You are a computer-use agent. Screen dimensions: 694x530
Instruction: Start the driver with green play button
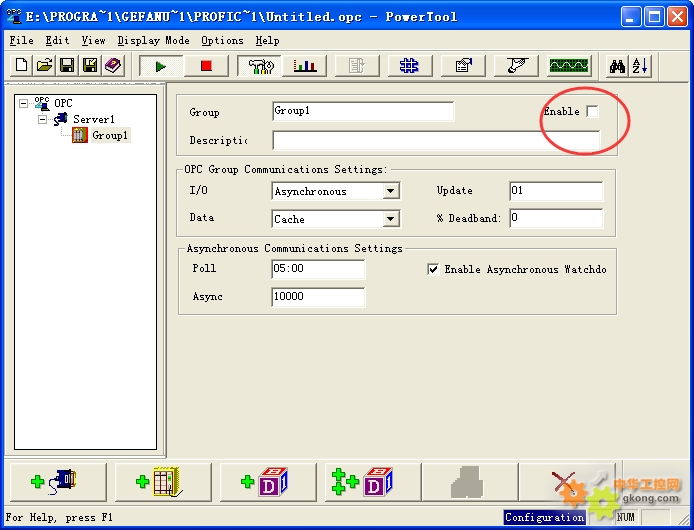tap(161, 66)
